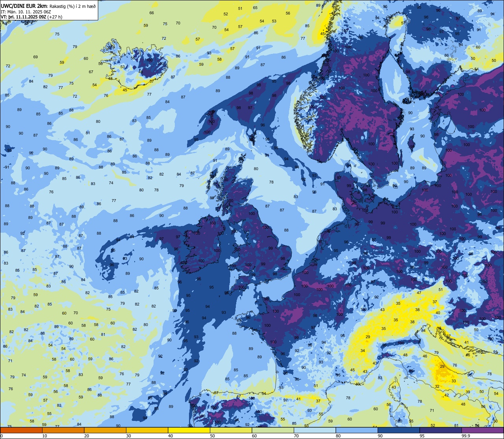Click the legend tick label 20
504x439 pixels.
(x=87, y=436)
